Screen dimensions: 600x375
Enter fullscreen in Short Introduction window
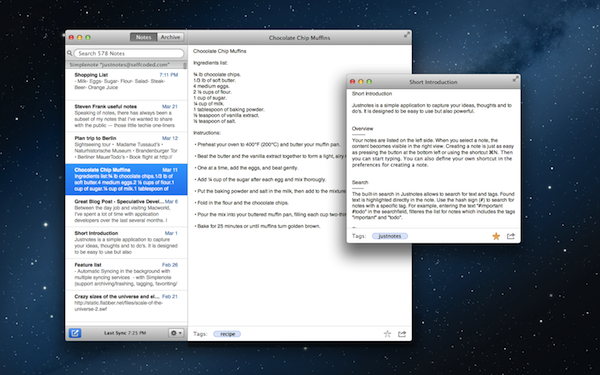515,79
